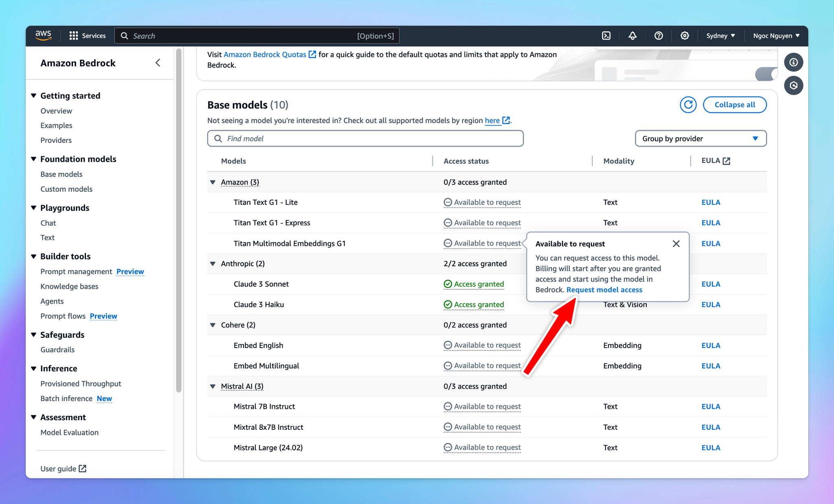The image size is (834, 504).
Task: Collapse the Foundation models sidebar section
Action: pyautogui.click(x=34, y=159)
